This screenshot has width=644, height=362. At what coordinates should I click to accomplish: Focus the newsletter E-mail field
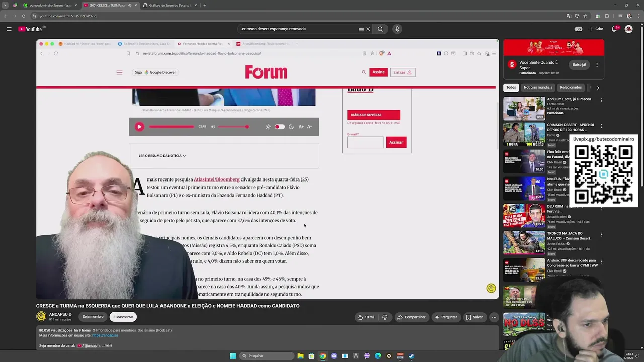click(365, 142)
